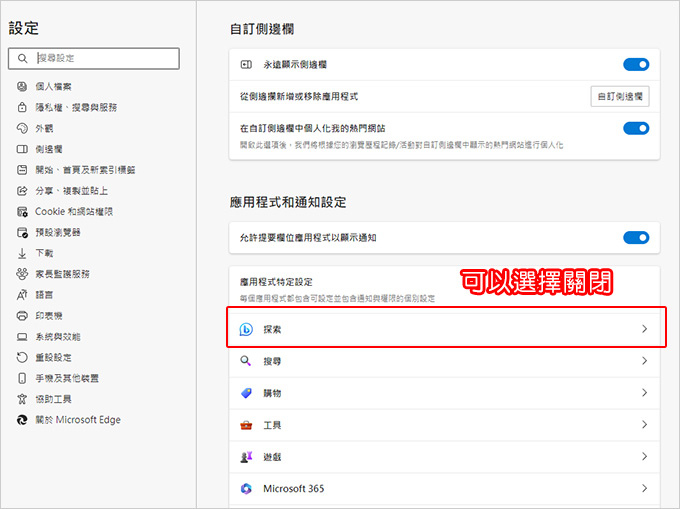Open 語言 settings page
The height and width of the screenshot is (509, 680).
click(x=44, y=295)
